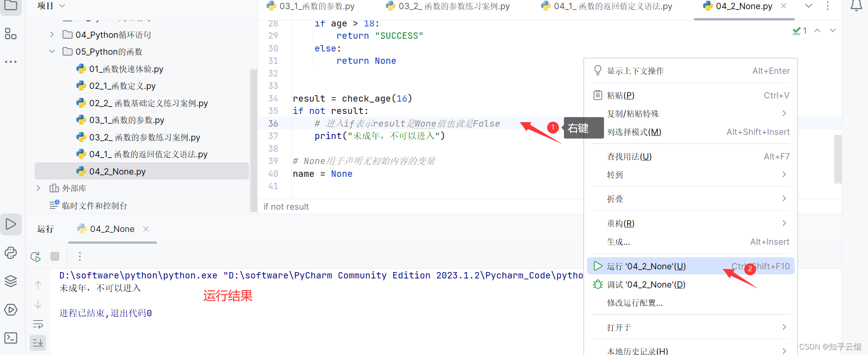Open the Run toolbar more options icon
The height and width of the screenshot is (355, 868).
(x=80, y=256)
